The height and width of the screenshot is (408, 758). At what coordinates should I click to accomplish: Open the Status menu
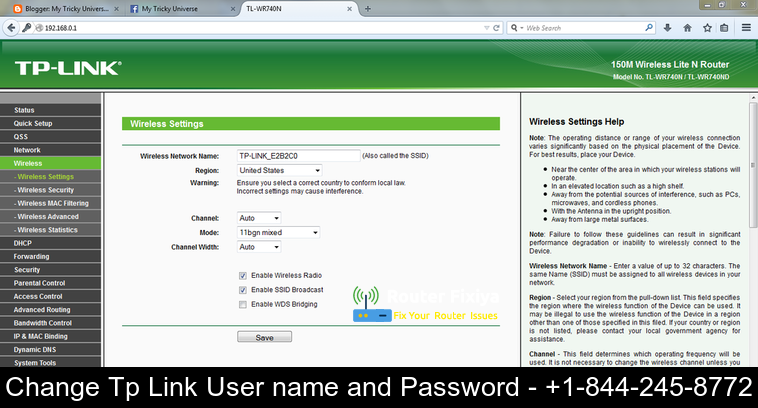coord(51,110)
